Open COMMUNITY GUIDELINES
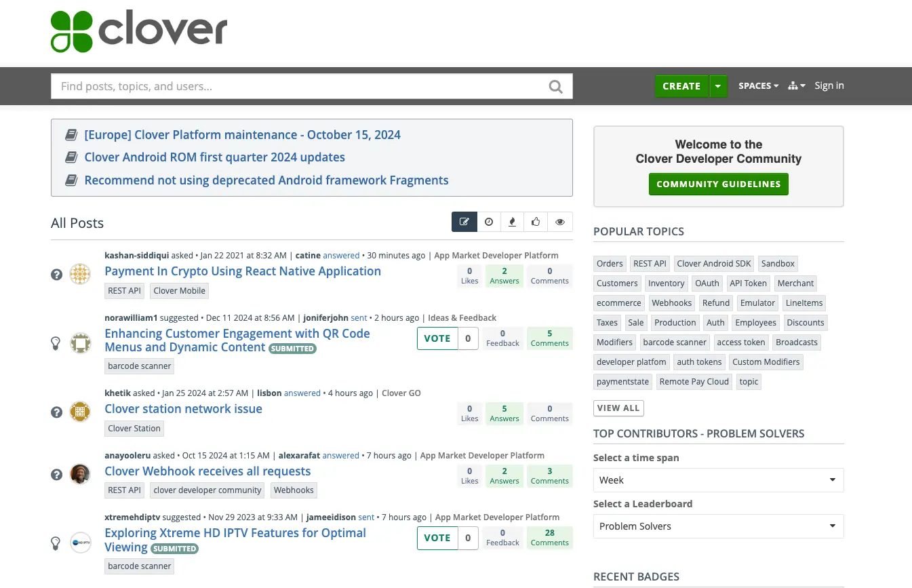The image size is (912, 588). click(718, 184)
